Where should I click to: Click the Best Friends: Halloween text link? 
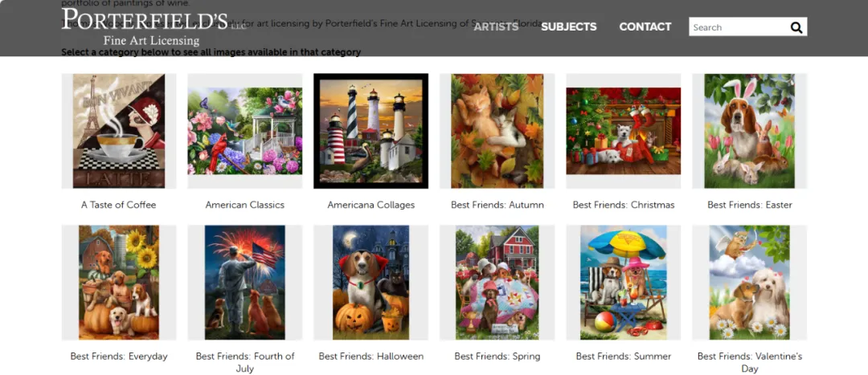[x=371, y=357]
